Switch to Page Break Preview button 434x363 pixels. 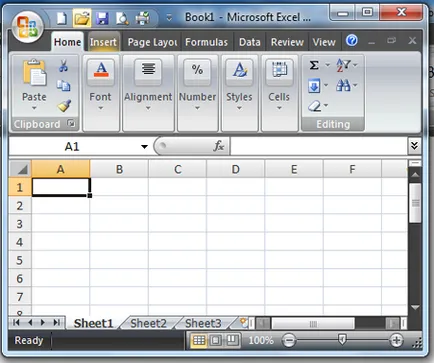click(x=232, y=340)
